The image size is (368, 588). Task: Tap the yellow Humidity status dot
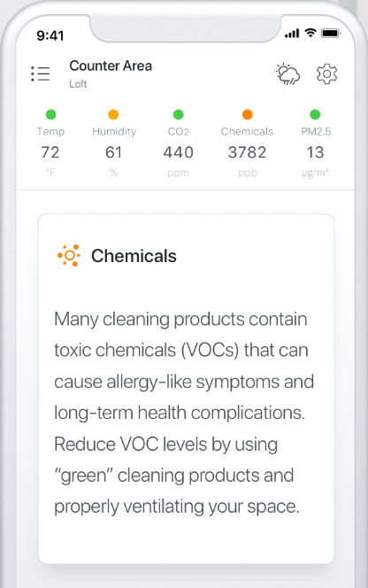tap(113, 114)
